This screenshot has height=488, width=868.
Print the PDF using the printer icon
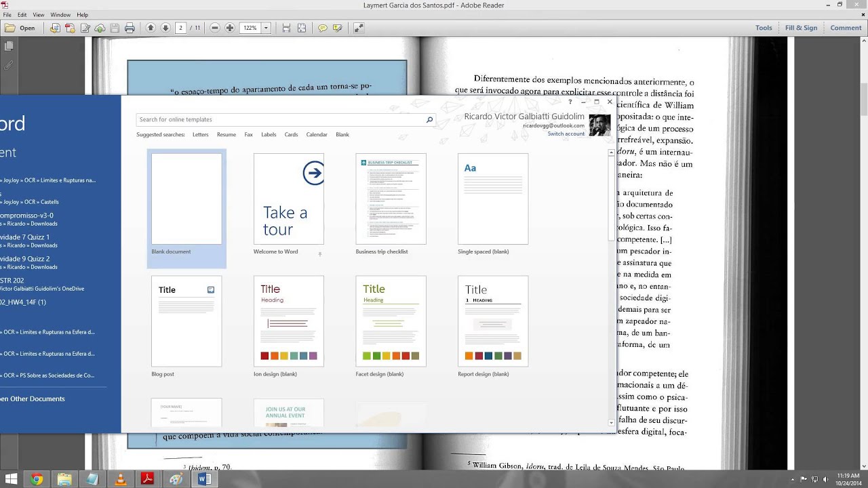(x=130, y=28)
